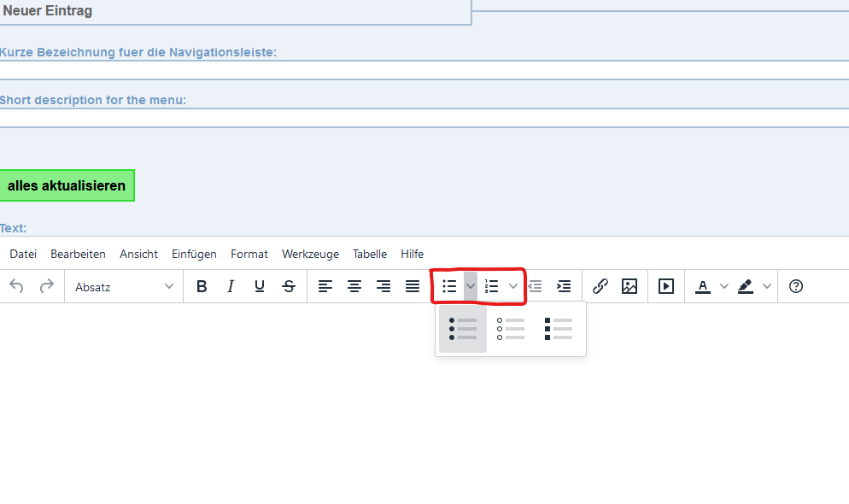Increase indent of the paragraph

(564, 286)
